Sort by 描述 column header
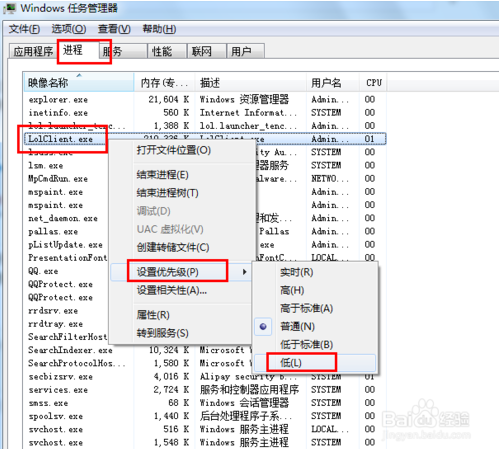This screenshot has width=500, height=449. 250,83
